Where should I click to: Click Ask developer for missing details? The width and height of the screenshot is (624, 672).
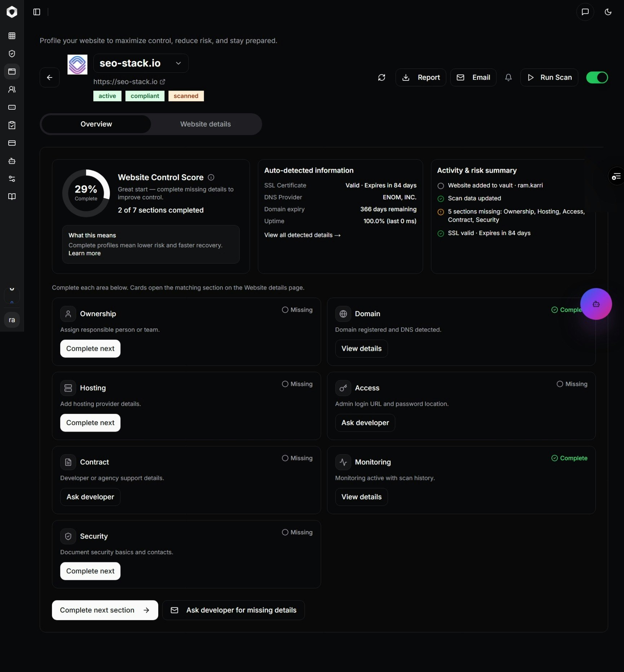pos(234,610)
